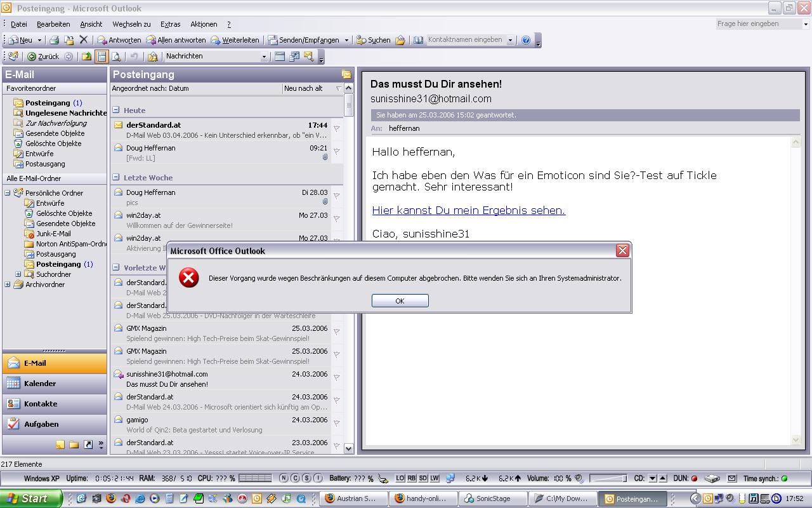Click the blue Help question mark icon
Viewport: 812px width, 508px height.
526,40
